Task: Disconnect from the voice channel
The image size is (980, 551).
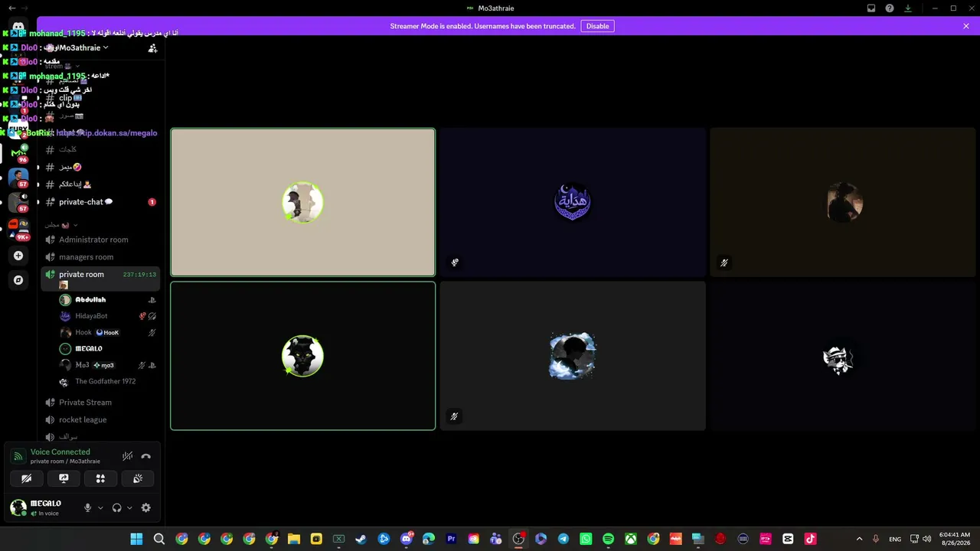Action: point(146,456)
